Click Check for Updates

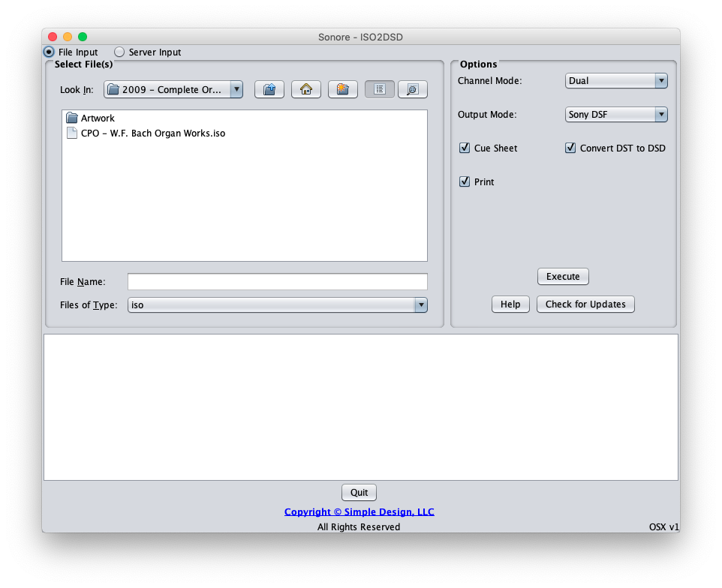pyautogui.click(x=585, y=304)
